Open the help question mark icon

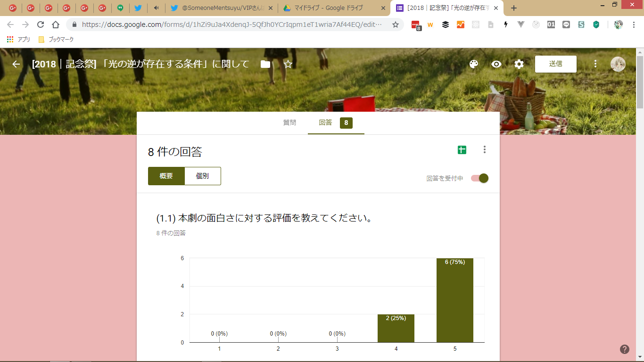click(625, 349)
